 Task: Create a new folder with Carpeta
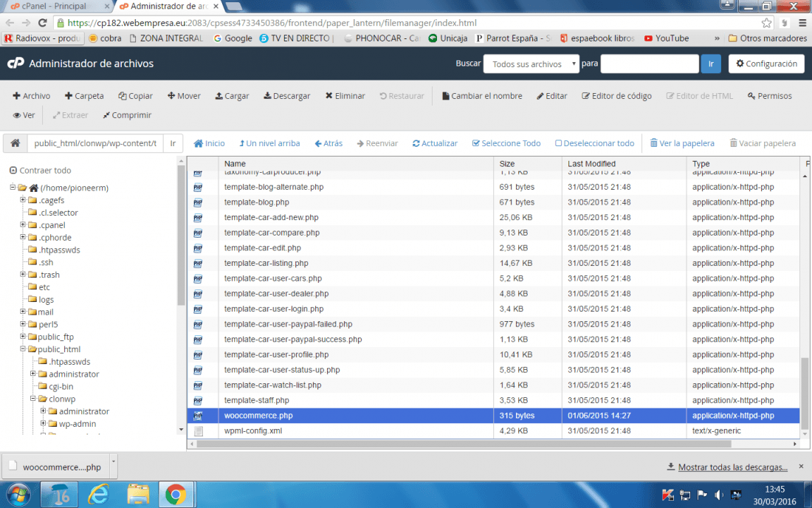[x=84, y=96]
